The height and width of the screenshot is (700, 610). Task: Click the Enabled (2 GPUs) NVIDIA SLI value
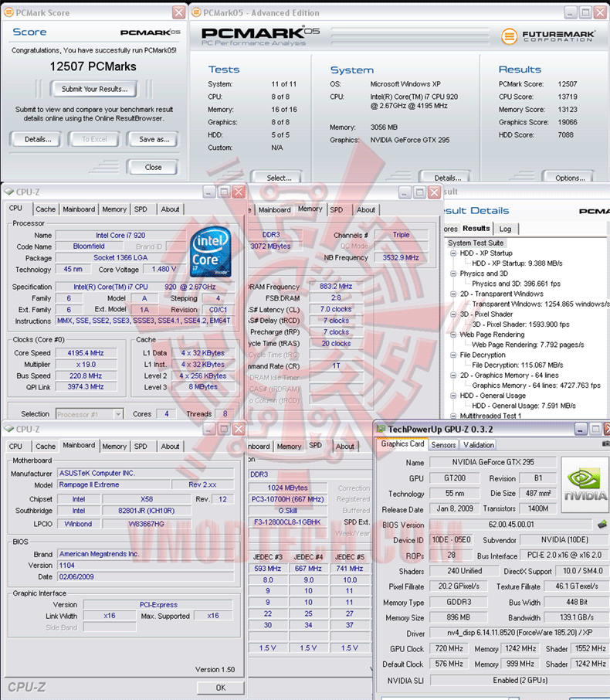click(x=520, y=680)
